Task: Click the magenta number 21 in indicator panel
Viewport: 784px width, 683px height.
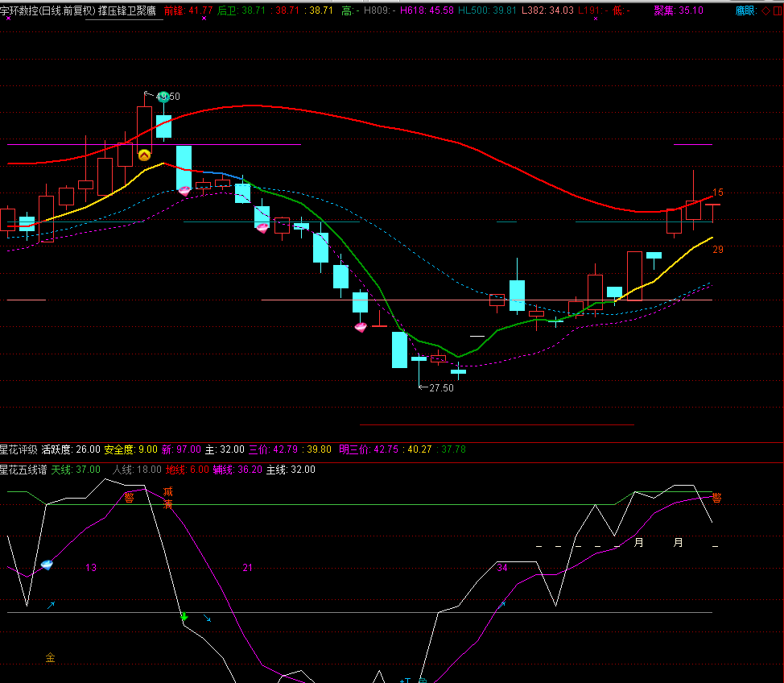Action: click(247, 567)
